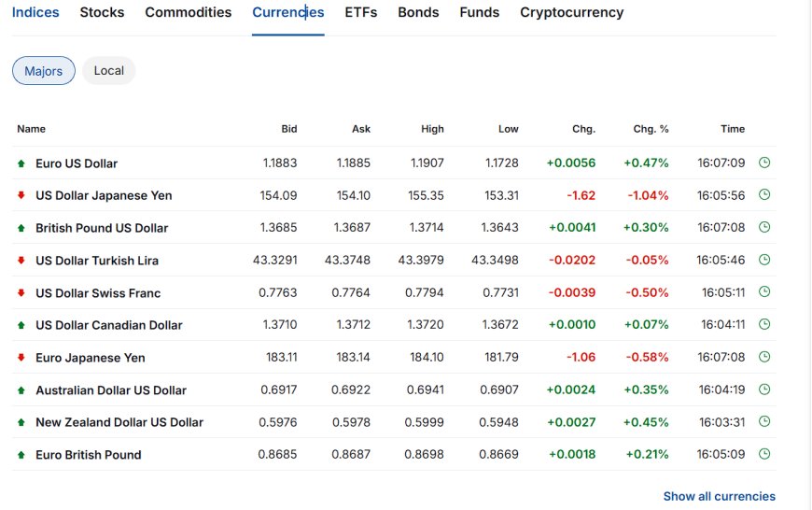Click the 1.3714 high value

[x=427, y=228]
